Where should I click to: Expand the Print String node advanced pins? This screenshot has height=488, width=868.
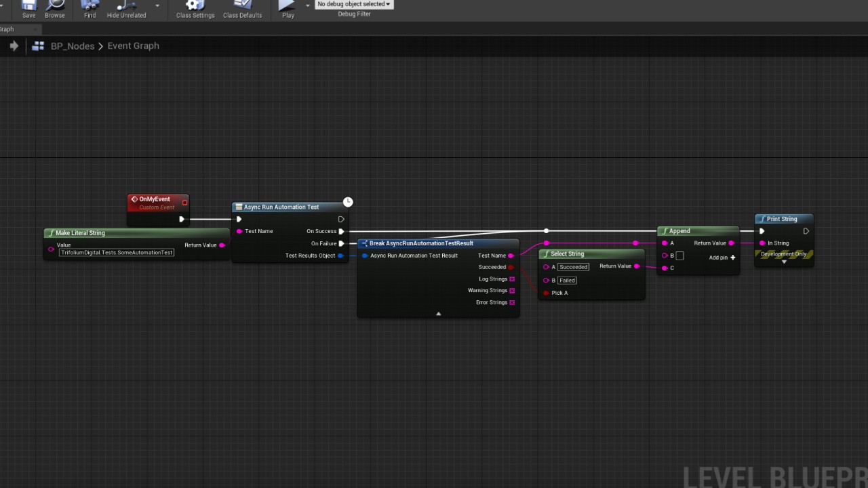tap(784, 262)
